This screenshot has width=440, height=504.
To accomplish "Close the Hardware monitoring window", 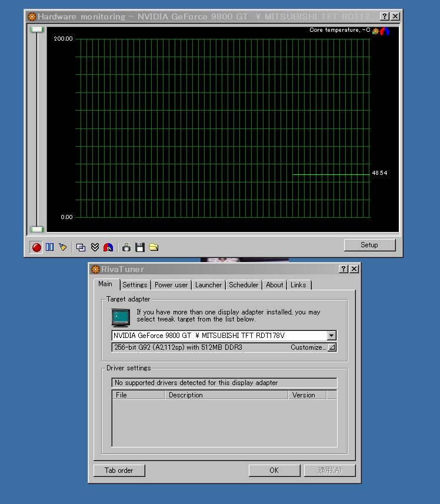I will pyautogui.click(x=395, y=16).
